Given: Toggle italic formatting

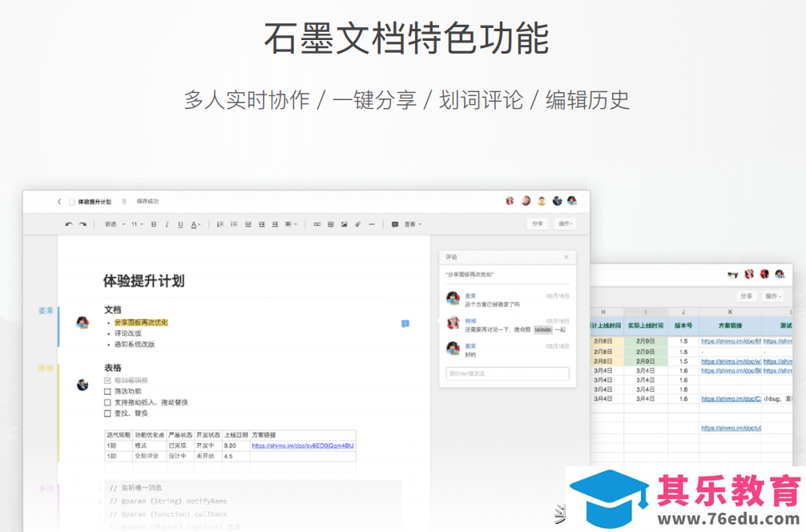Looking at the screenshot, I should point(167,224).
